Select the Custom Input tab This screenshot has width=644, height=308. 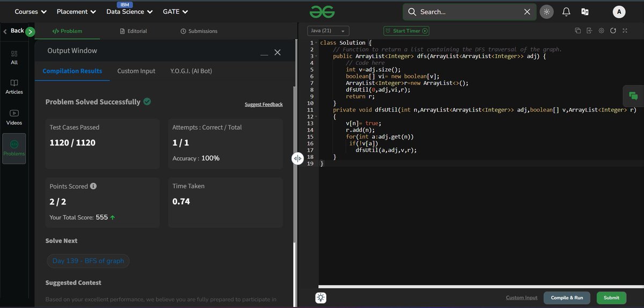click(136, 71)
